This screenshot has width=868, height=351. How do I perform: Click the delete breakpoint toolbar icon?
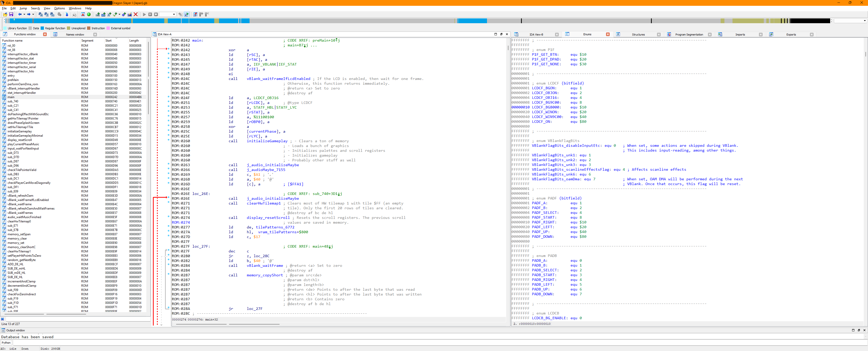tap(207, 14)
